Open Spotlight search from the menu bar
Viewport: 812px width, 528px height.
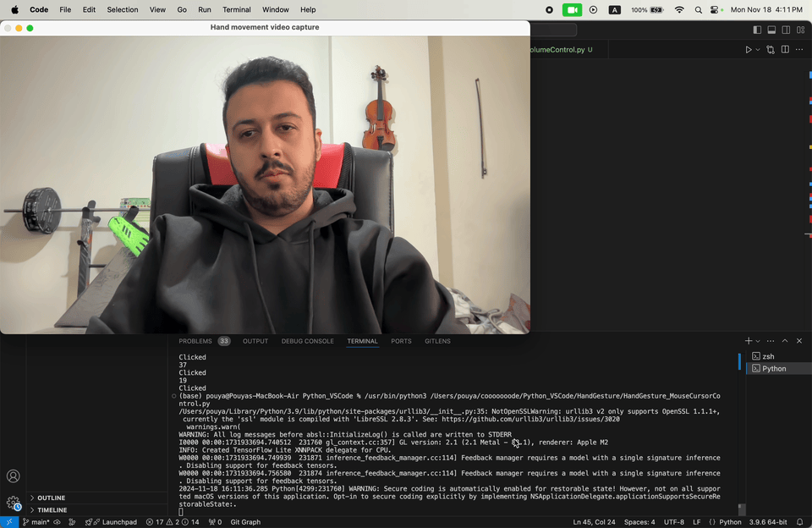click(698, 10)
